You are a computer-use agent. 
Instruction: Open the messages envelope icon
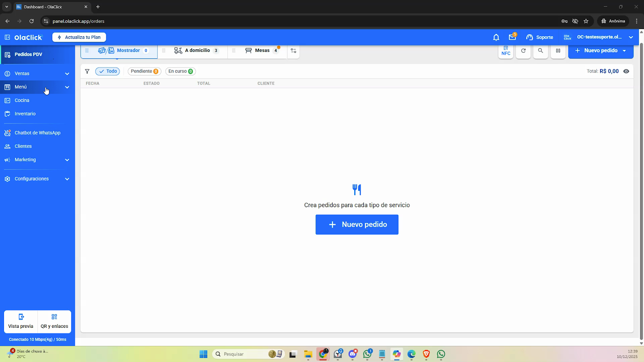[x=512, y=37]
